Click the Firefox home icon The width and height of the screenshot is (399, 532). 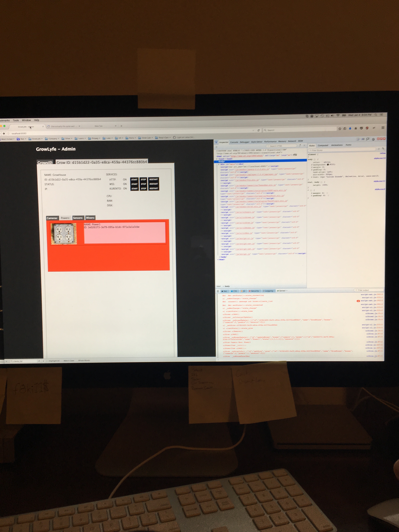point(356,128)
